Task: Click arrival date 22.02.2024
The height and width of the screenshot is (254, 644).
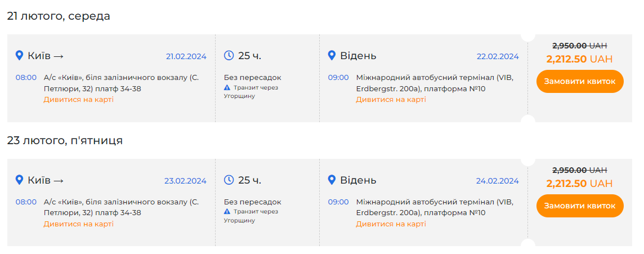Action: [498, 56]
